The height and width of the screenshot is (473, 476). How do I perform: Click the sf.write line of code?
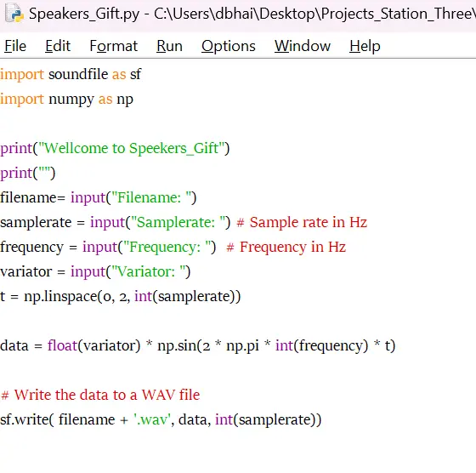[161, 420]
